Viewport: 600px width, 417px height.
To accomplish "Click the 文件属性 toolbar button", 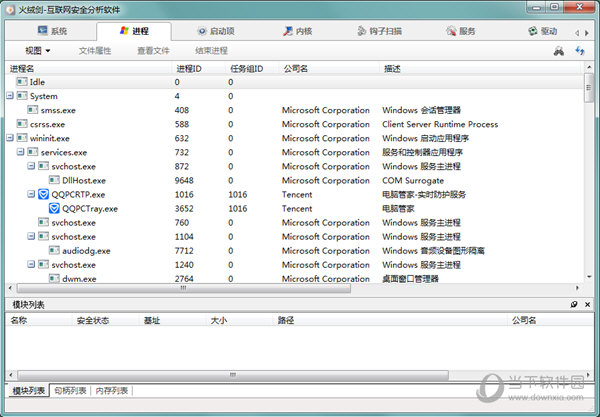I will pos(95,50).
